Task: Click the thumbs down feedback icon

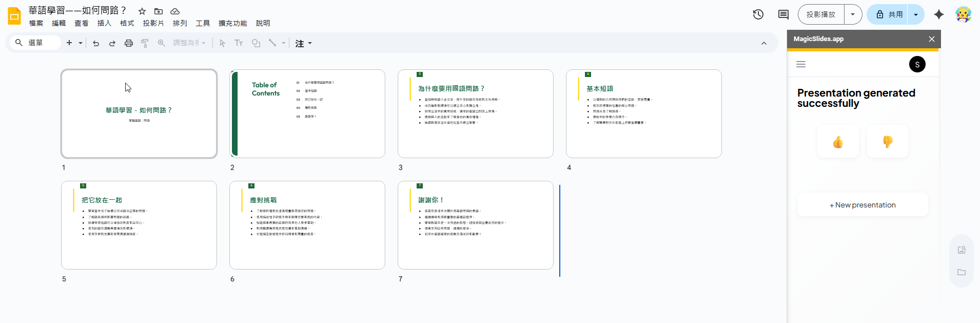Action: click(887, 142)
